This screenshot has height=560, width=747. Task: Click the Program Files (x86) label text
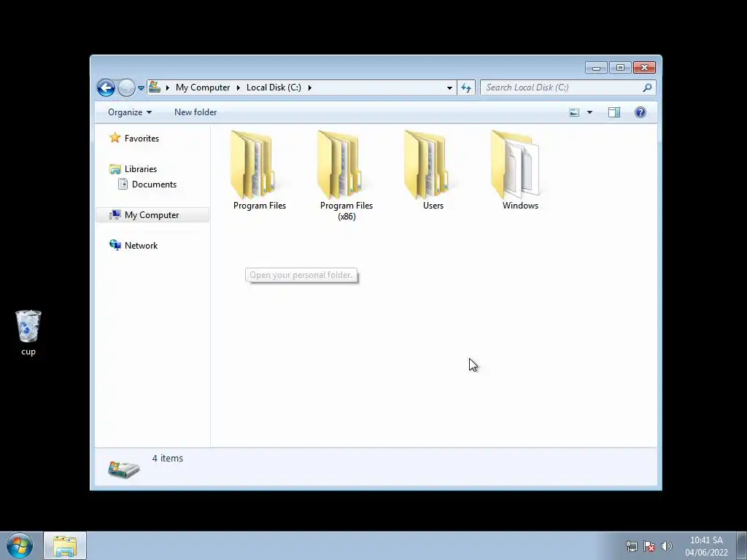347,211
